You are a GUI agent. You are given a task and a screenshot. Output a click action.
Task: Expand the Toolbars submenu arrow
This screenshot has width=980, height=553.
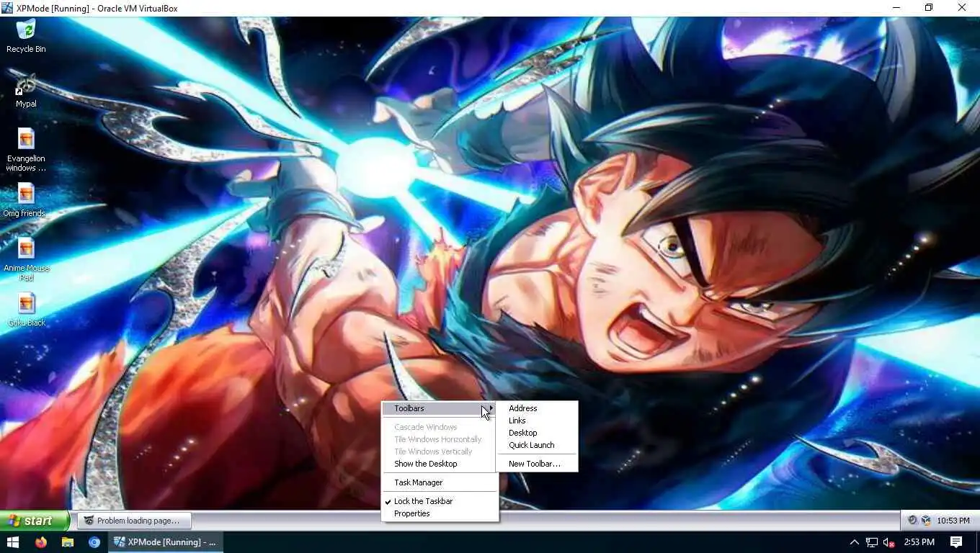click(x=491, y=408)
